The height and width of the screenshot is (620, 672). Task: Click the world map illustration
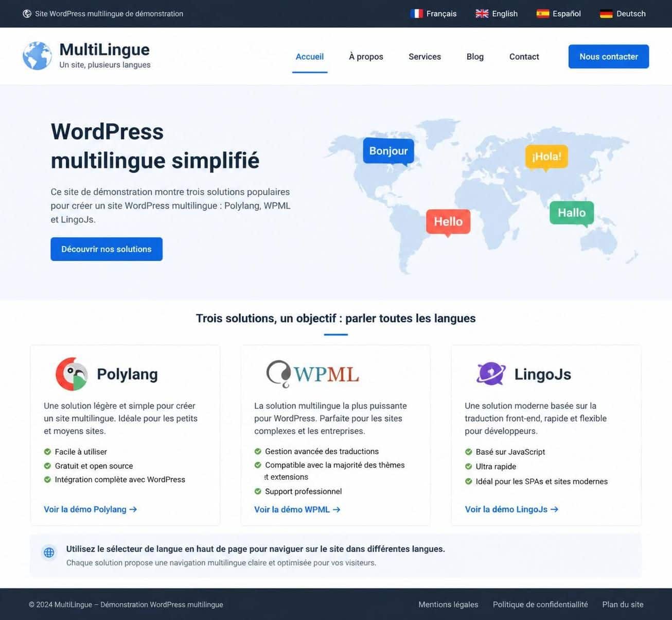tap(481, 196)
